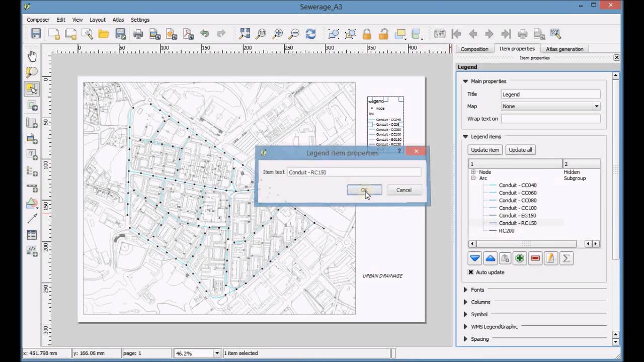Expand the Node tree item
The width and height of the screenshot is (644, 362).
473,172
